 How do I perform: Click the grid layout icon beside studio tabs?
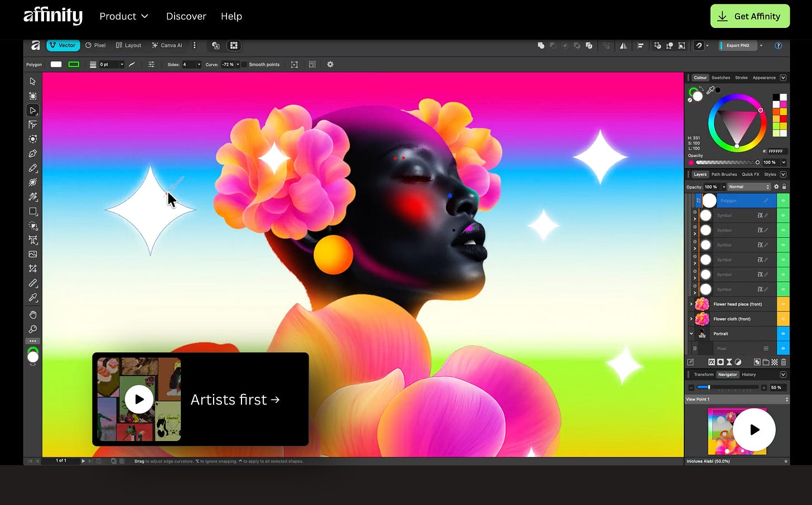click(234, 45)
